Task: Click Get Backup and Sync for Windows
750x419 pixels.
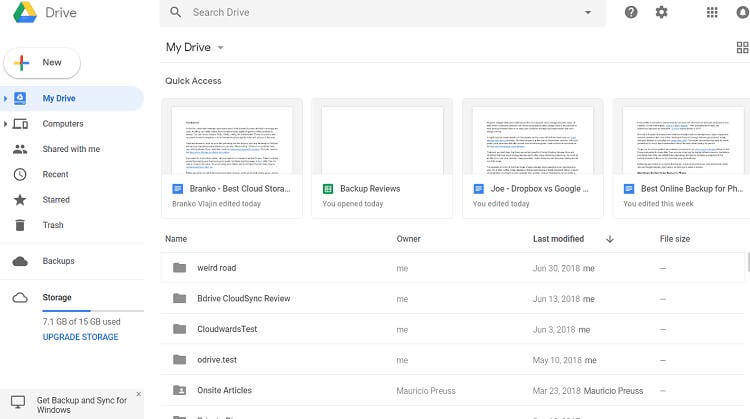Action: [x=82, y=405]
